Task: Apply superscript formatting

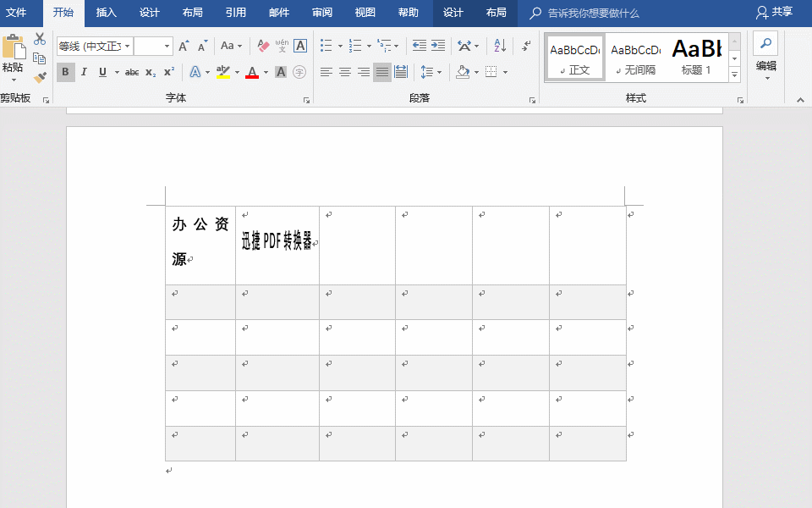Action: [x=169, y=73]
